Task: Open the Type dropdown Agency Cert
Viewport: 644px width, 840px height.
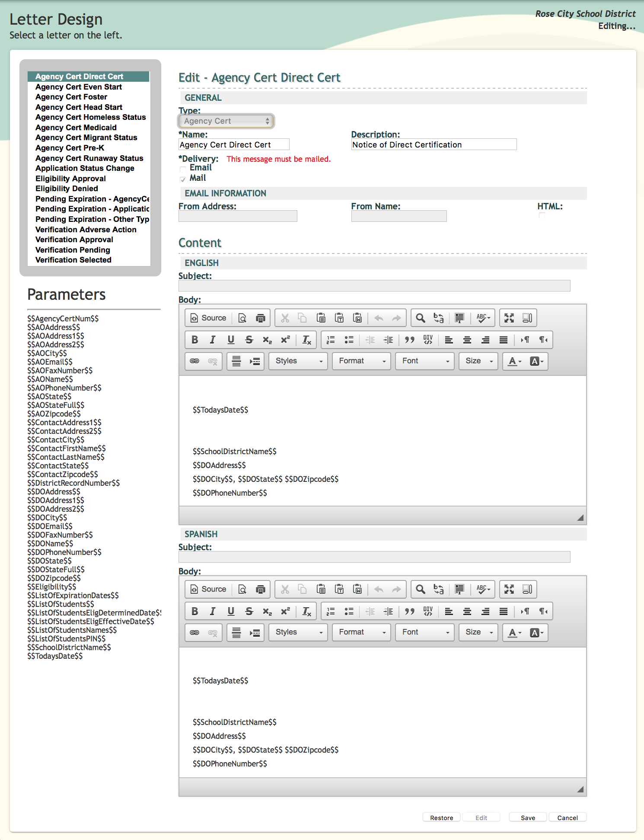Action: coord(226,121)
